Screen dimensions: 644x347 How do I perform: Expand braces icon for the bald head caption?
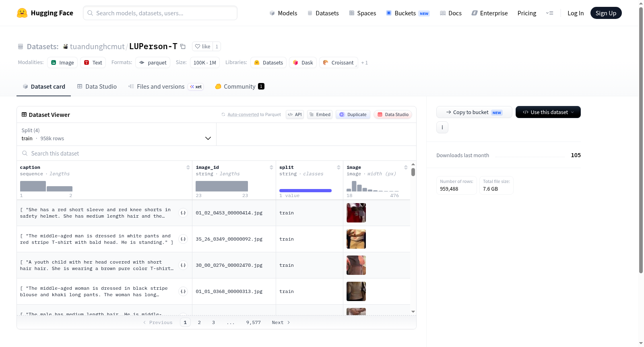183,239
